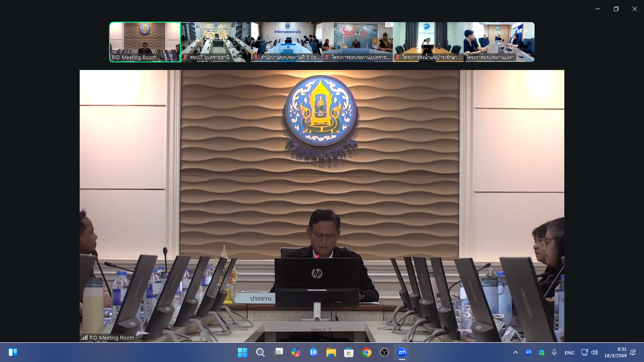Open File Explorer from taskbar
Image resolution: width=644 pixels, height=362 pixels.
click(331, 353)
